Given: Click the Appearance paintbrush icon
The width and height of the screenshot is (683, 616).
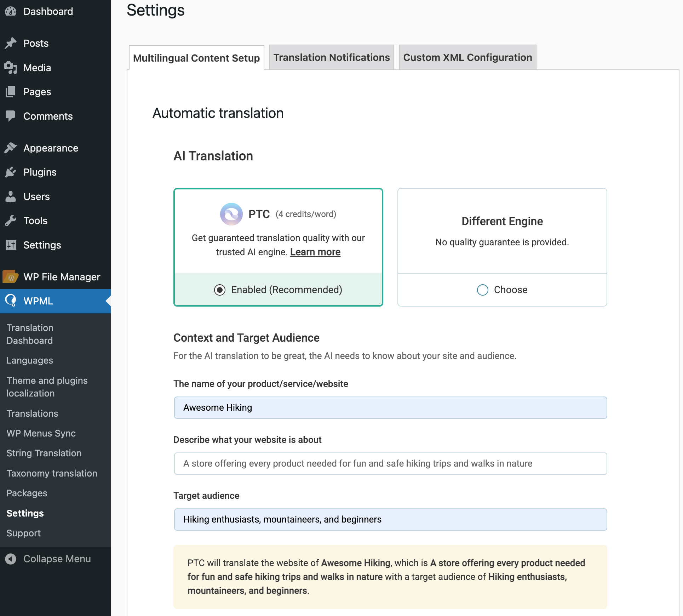Looking at the screenshot, I should pos(11,148).
